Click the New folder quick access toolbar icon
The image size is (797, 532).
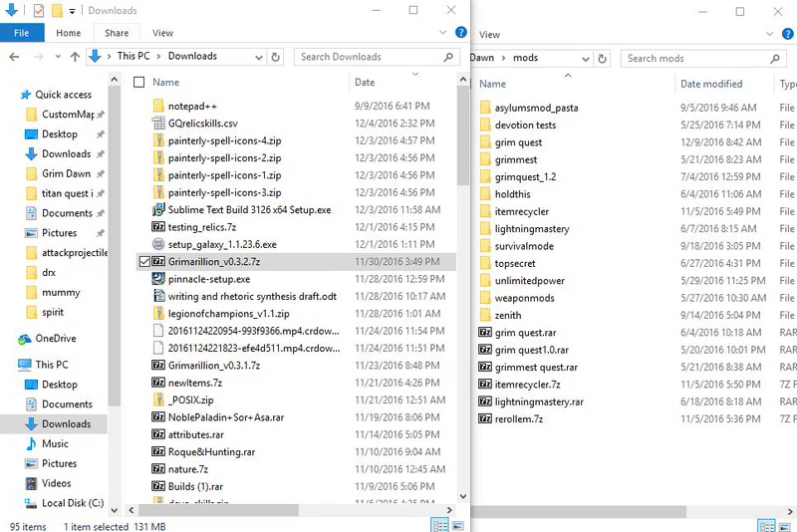(57, 10)
